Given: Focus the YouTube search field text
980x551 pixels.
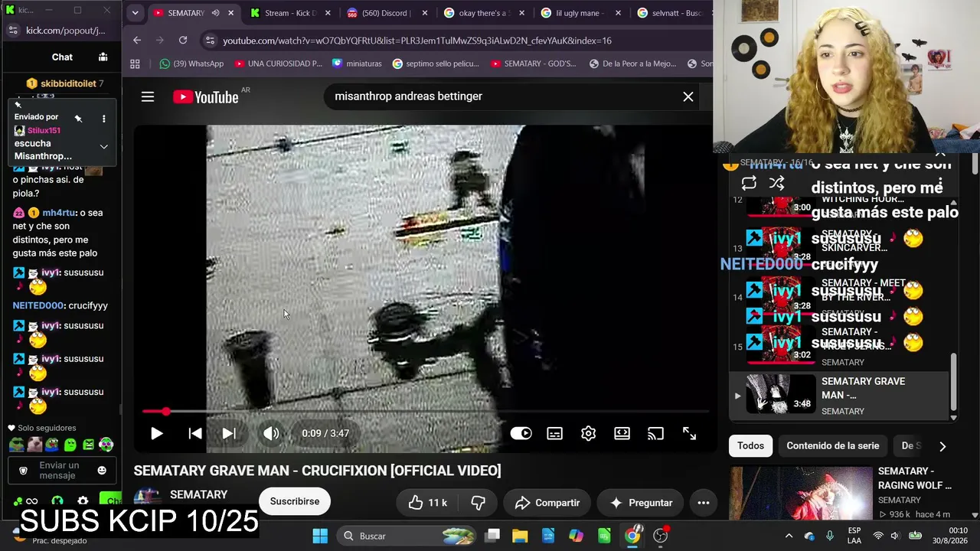Looking at the screenshot, I should click(x=408, y=96).
